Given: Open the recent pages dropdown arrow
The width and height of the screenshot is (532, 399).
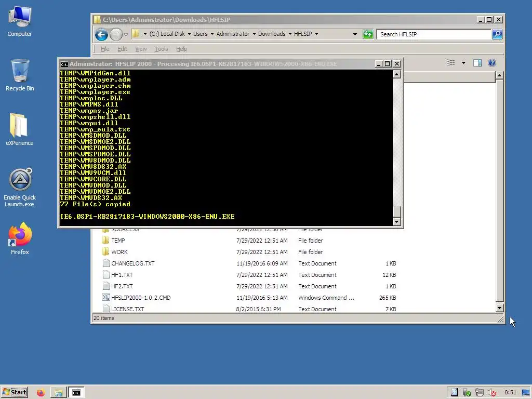Looking at the screenshot, I should coord(126,34).
